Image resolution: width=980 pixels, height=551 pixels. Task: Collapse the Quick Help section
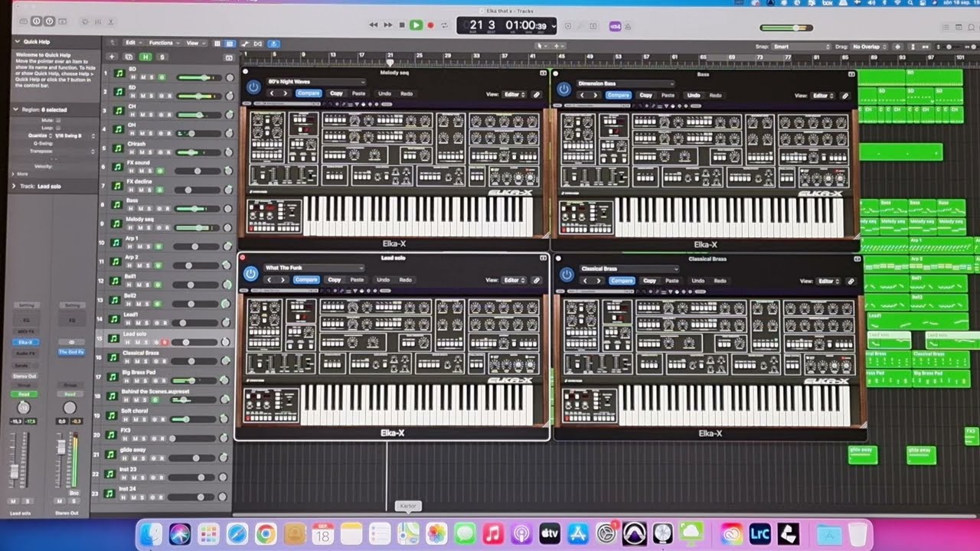tap(18, 42)
